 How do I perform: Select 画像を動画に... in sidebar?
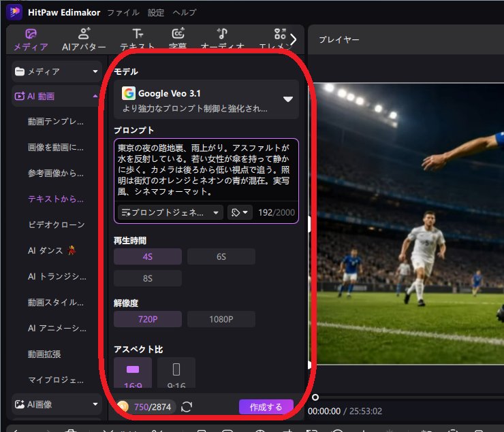pyautogui.click(x=56, y=148)
